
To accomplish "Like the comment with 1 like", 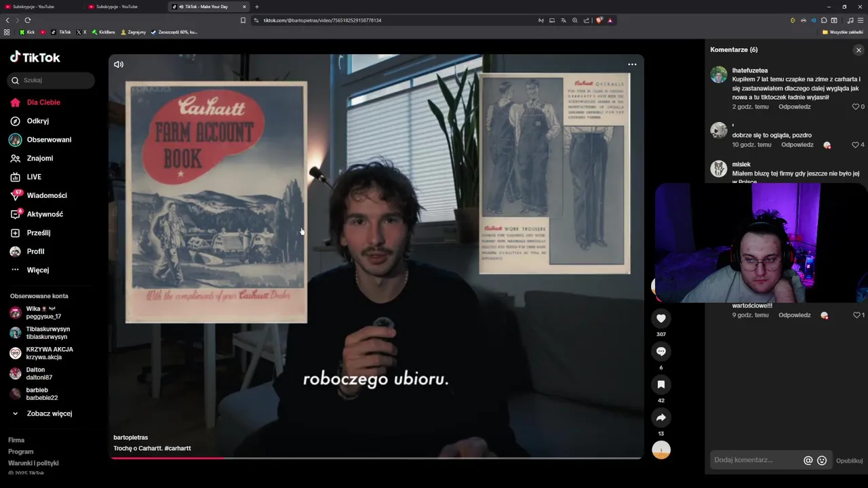I will 856,315.
